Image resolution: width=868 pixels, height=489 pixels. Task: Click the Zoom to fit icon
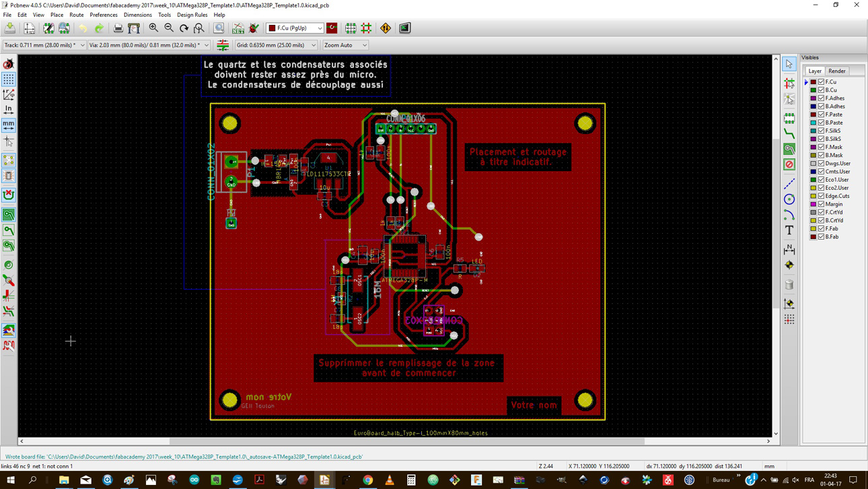point(199,28)
